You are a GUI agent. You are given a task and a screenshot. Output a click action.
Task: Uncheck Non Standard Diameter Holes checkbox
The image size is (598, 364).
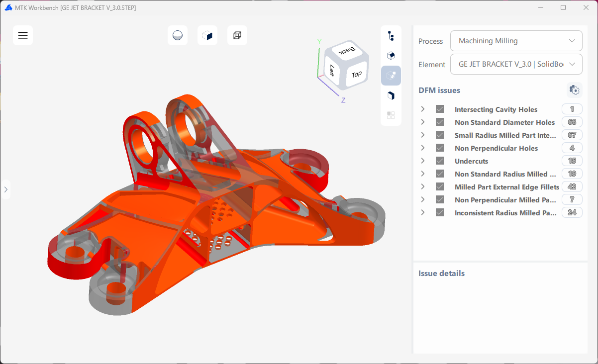[x=440, y=122]
